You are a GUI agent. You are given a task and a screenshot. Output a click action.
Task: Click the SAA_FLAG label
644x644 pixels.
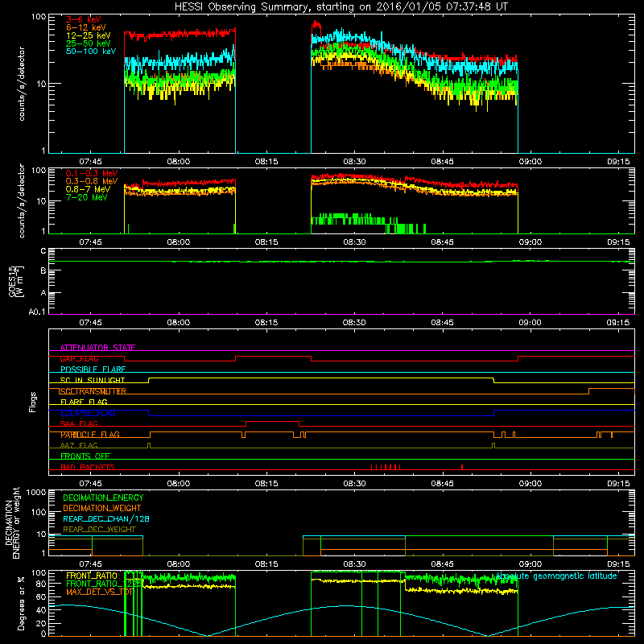pos(79,424)
